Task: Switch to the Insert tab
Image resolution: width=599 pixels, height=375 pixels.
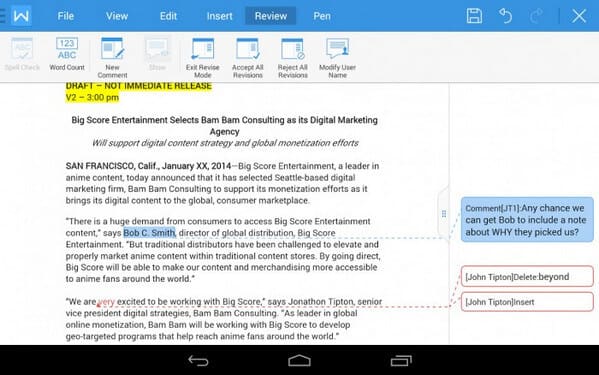Action: [219, 16]
